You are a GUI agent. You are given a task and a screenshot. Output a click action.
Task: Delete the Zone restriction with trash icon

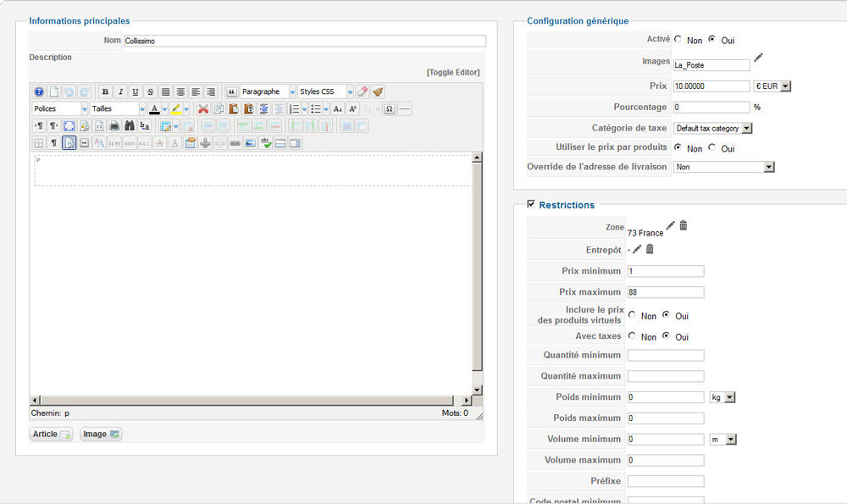click(684, 225)
